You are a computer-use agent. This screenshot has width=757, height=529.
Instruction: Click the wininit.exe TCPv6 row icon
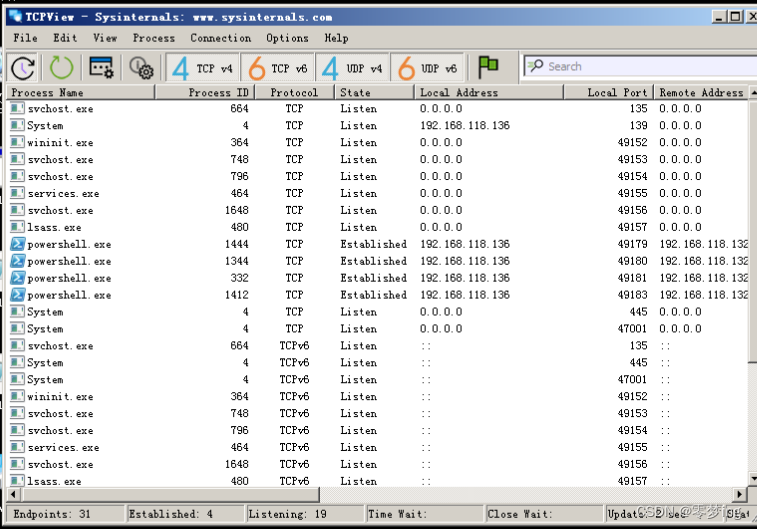pyautogui.click(x=17, y=396)
